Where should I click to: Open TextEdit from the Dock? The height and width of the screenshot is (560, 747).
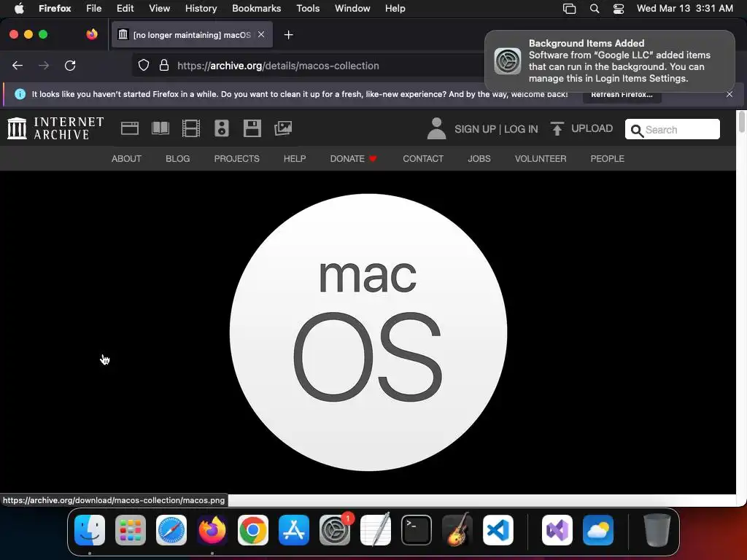pyautogui.click(x=376, y=530)
